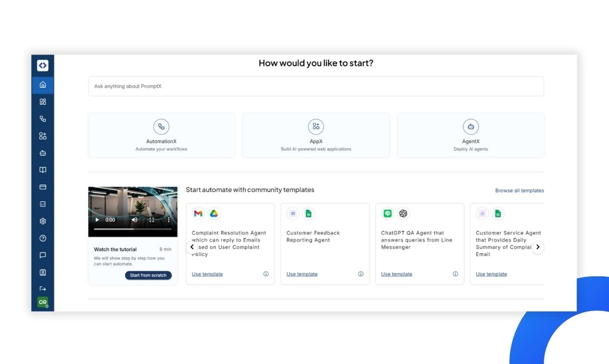Image resolution: width=609 pixels, height=364 pixels.
Task: Open the workflow automation icon in the sidebar
Action: [43, 119]
